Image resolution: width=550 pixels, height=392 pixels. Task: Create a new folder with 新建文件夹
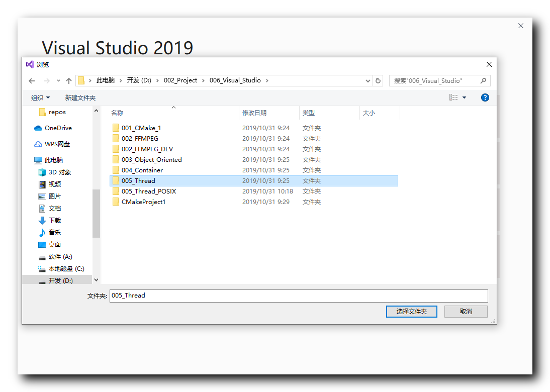(x=80, y=98)
